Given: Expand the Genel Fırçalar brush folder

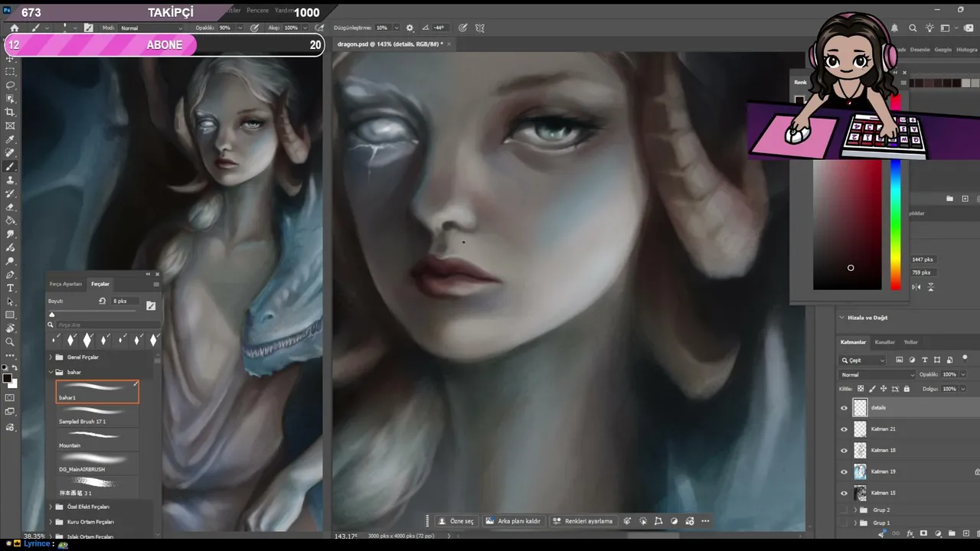Looking at the screenshot, I should [51, 357].
